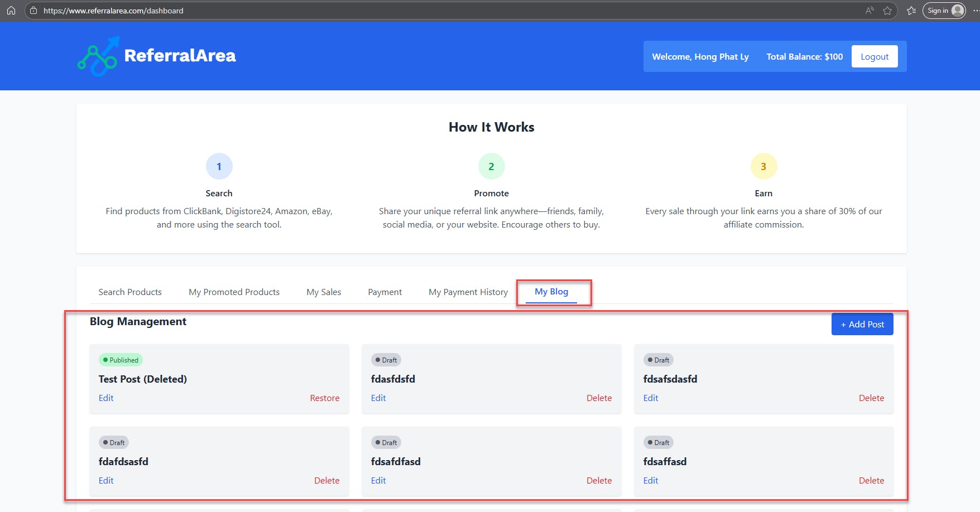Click the ReferralArea brand name text

point(180,56)
